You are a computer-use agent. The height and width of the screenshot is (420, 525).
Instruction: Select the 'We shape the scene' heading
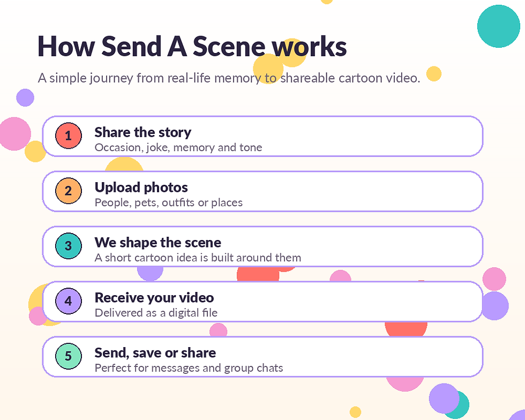click(157, 243)
